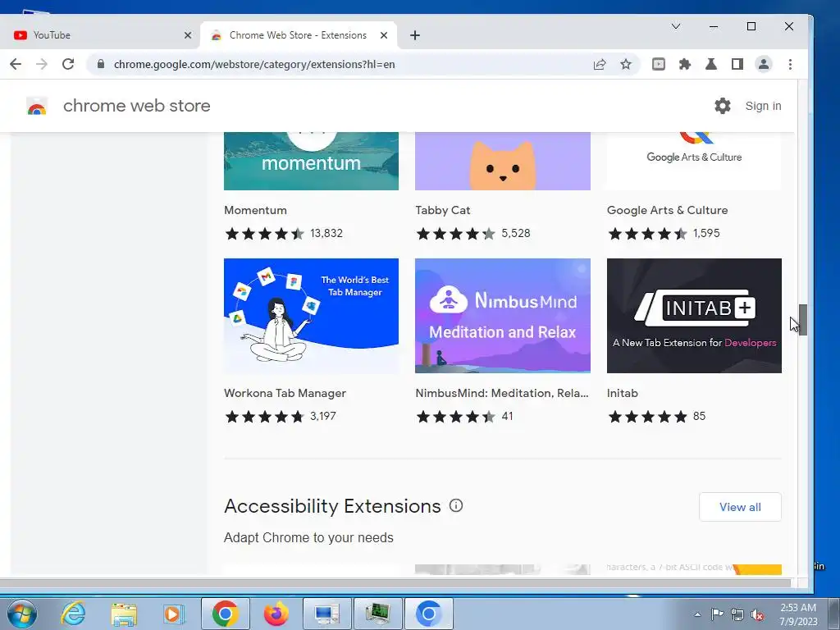Viewport: 840px width, 630px height.
Task: Open the Tabby Cat extension image
Action: pos(503,161)
